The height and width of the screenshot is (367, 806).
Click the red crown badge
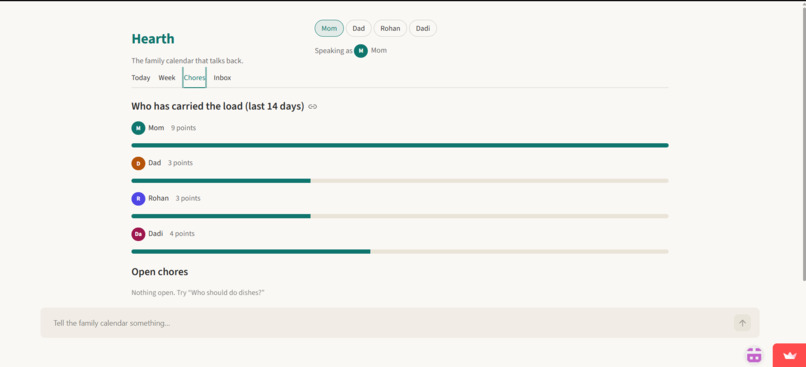(x=789, y=355)
